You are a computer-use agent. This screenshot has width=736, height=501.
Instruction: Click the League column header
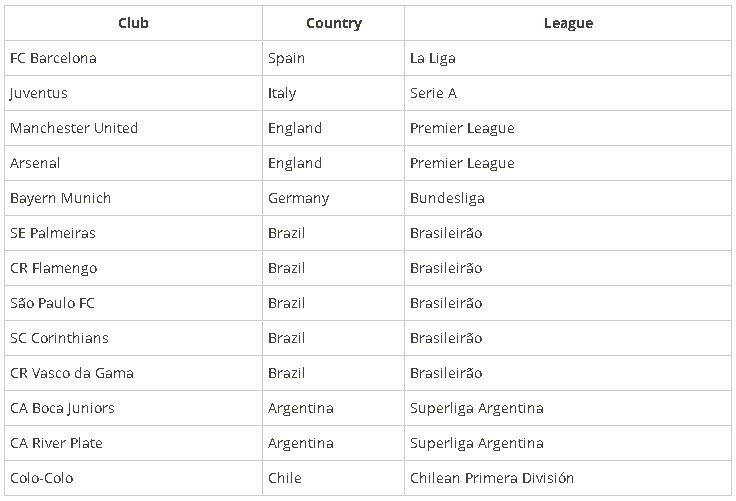[568, 23]
